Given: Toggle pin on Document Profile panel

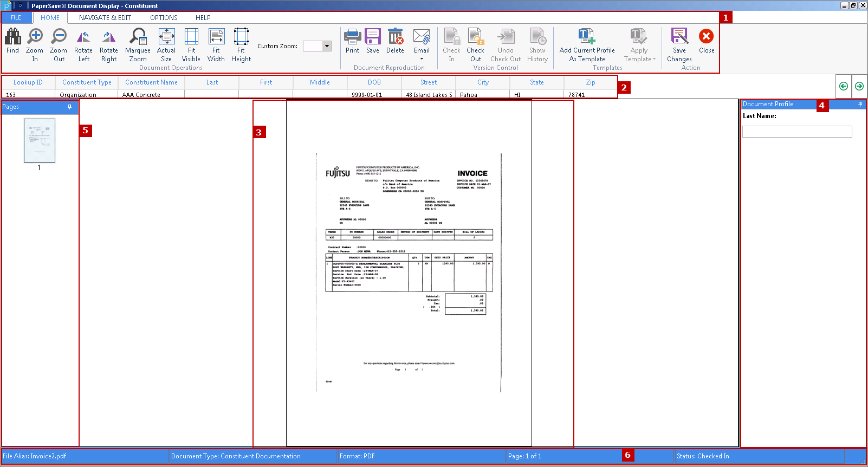Looking at the screenshot, I should coord(860,104).
